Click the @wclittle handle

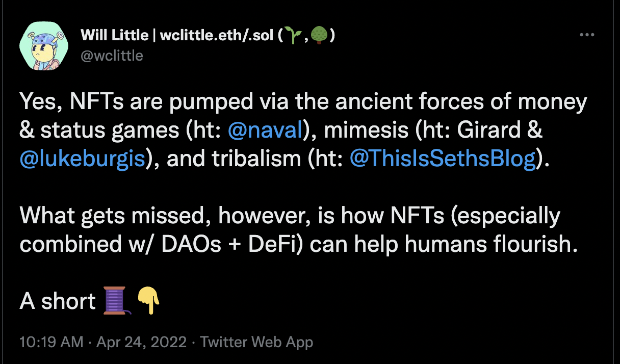(x=112, y=56)
